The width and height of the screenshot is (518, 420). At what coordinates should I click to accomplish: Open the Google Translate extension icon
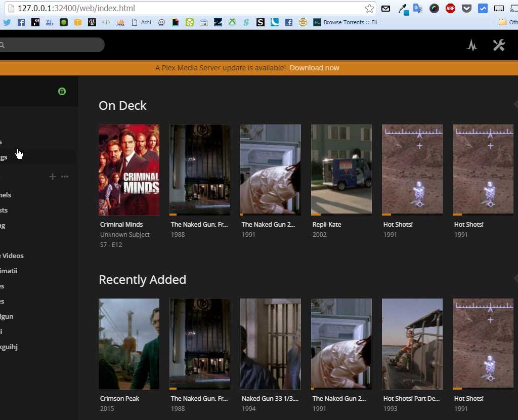pyautogui.click(x=418, y=8)
